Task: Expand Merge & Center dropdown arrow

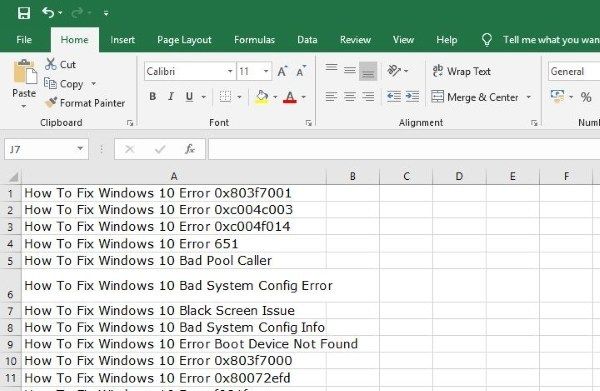Action: 528,97
